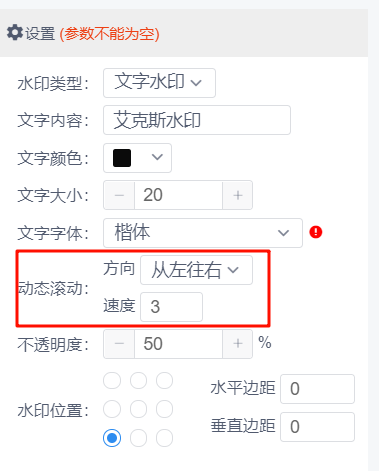Screen dimensions: 379x471
Task: Click the red warning icon beside font
Action: pyautogui.click(x=315, y=232)
